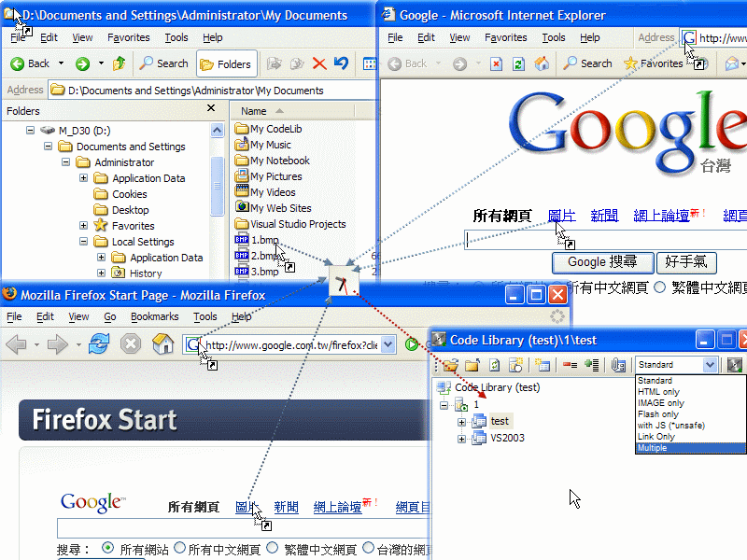The image size is (747, 560).
Task: Sort files by the Name column header
Action: pyautogui.click(x=294, y=111)
